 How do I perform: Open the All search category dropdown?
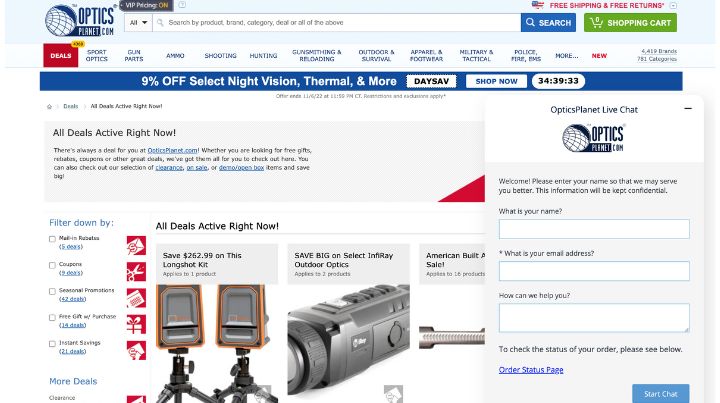[x=138, y=22]
